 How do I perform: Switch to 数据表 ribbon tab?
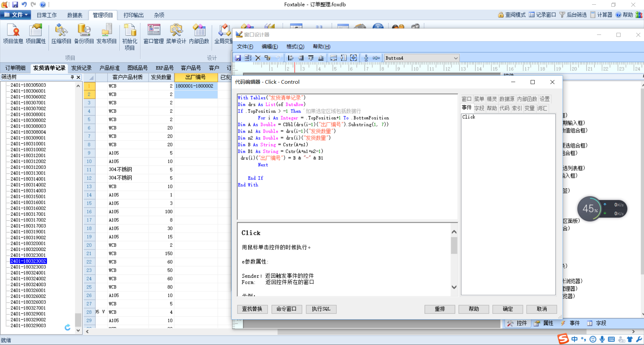point(75,15)
